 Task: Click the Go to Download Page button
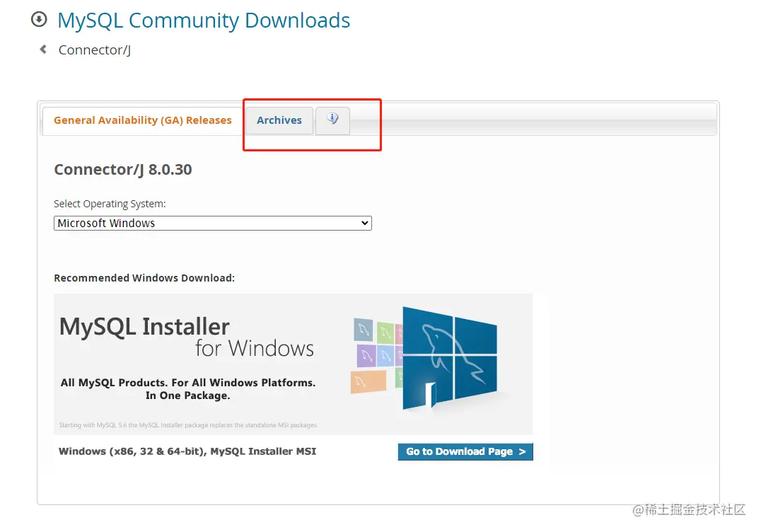pos(465,451)
